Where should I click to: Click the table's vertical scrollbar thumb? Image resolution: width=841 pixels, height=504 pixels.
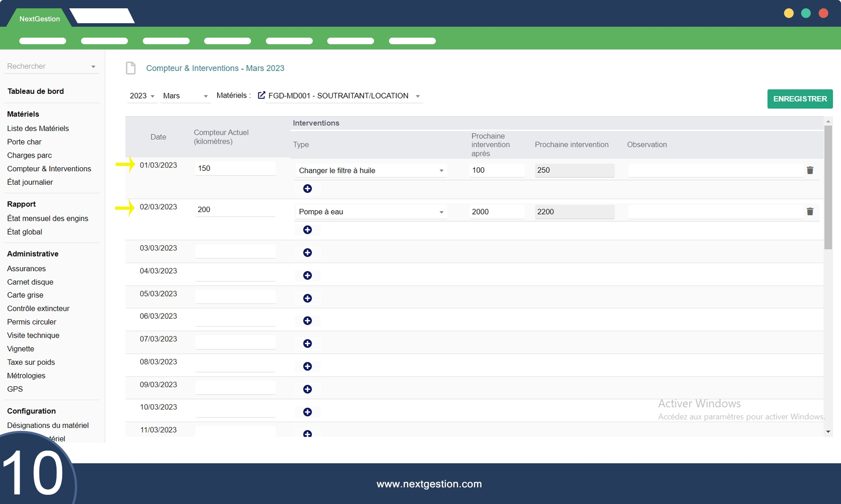[828, 187]
